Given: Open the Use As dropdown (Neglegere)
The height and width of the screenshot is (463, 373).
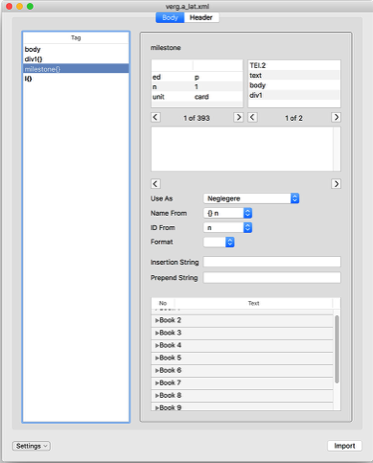Looking at the screenshot, I should [251, 198].
